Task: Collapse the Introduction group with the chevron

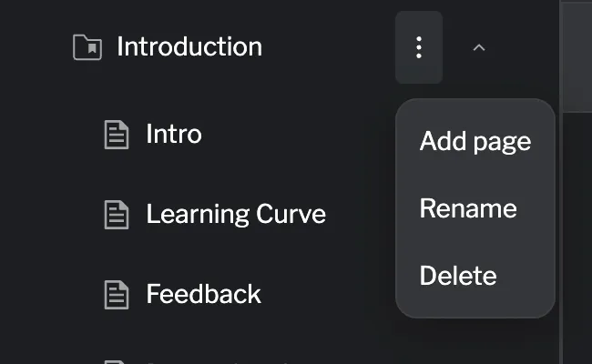Action: (x=479, y=47)
